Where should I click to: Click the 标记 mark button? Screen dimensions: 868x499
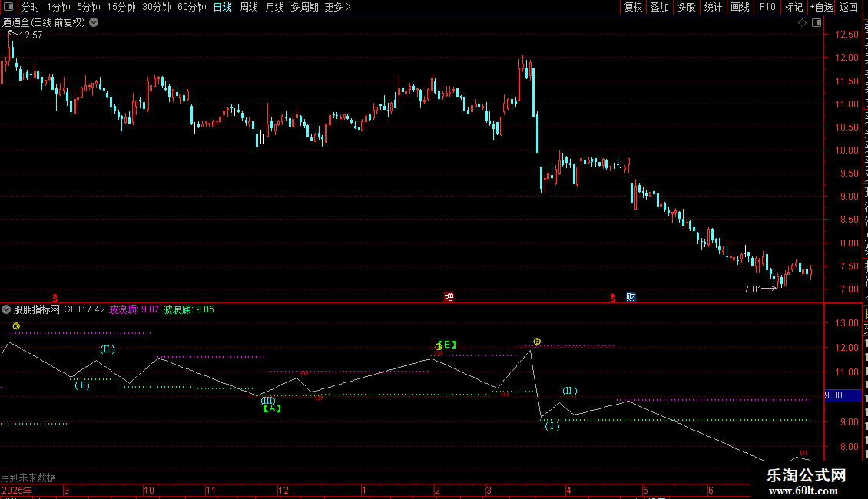tap(793, 7)
